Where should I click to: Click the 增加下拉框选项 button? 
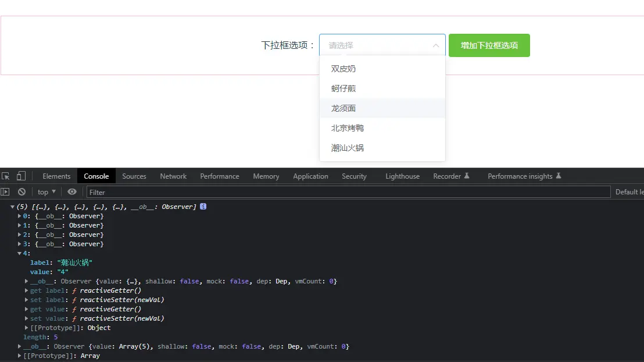point(489,45)
